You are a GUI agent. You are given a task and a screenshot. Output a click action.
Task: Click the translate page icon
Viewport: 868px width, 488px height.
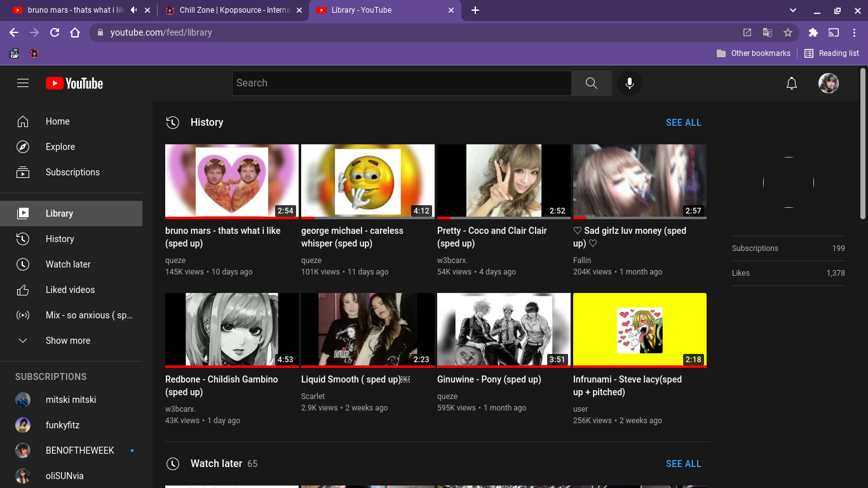click(x=768, y=32)
